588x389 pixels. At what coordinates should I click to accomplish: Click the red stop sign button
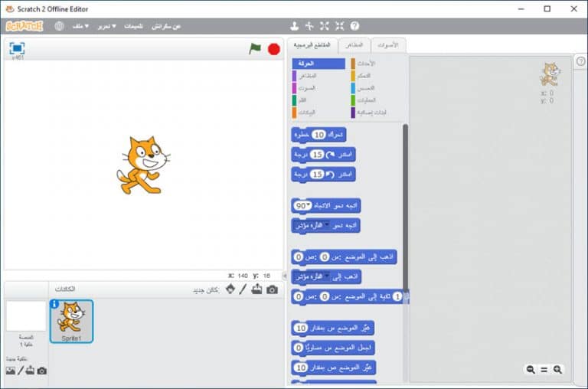click(274, 49)
